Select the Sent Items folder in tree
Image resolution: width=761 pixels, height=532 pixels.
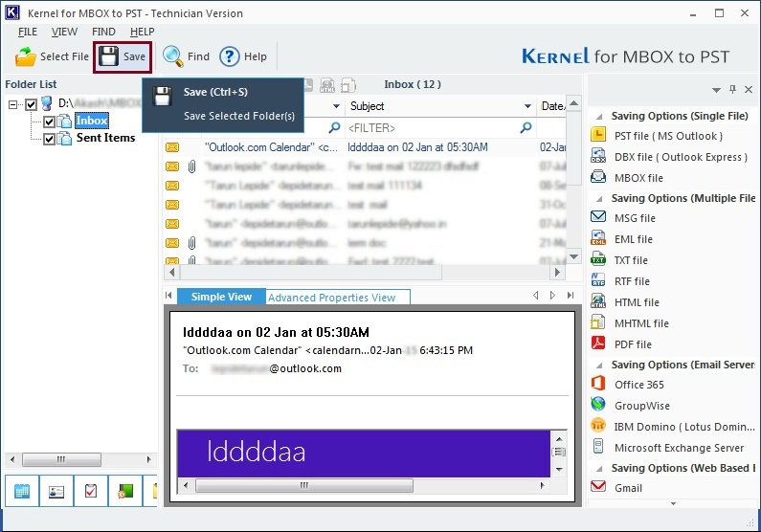[x=106, y=138]
